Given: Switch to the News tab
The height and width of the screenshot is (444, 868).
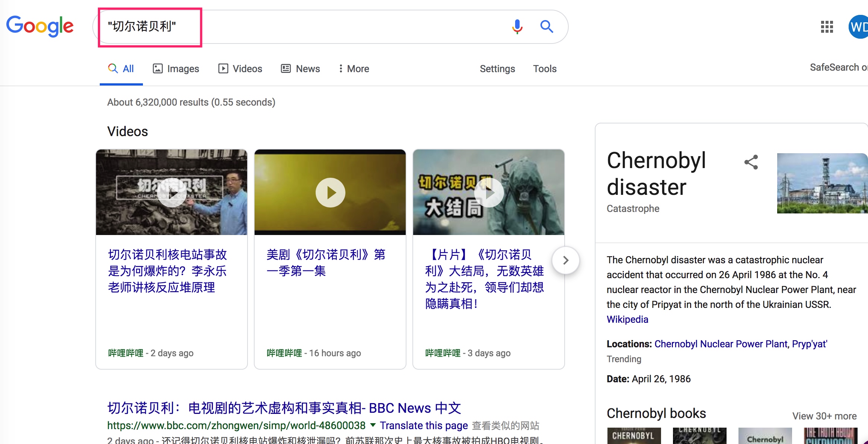Looking at the screenshot, I should pos(300,69).
